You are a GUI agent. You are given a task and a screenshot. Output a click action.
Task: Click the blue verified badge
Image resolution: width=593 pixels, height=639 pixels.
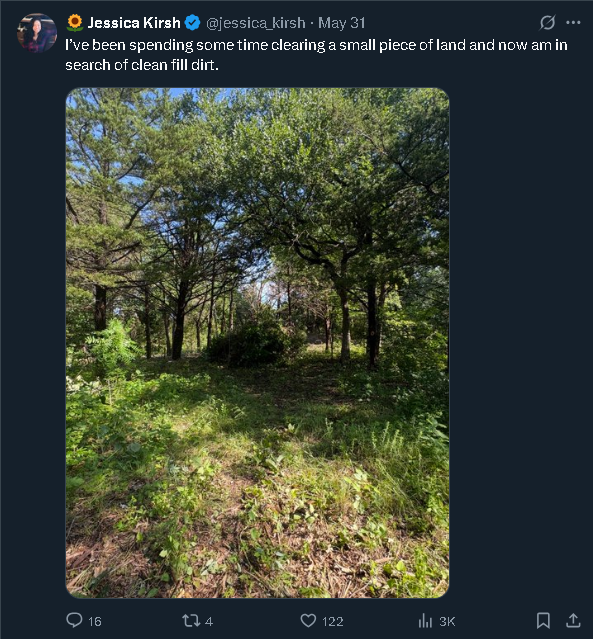pyautogui.click(x=192, y=23)
